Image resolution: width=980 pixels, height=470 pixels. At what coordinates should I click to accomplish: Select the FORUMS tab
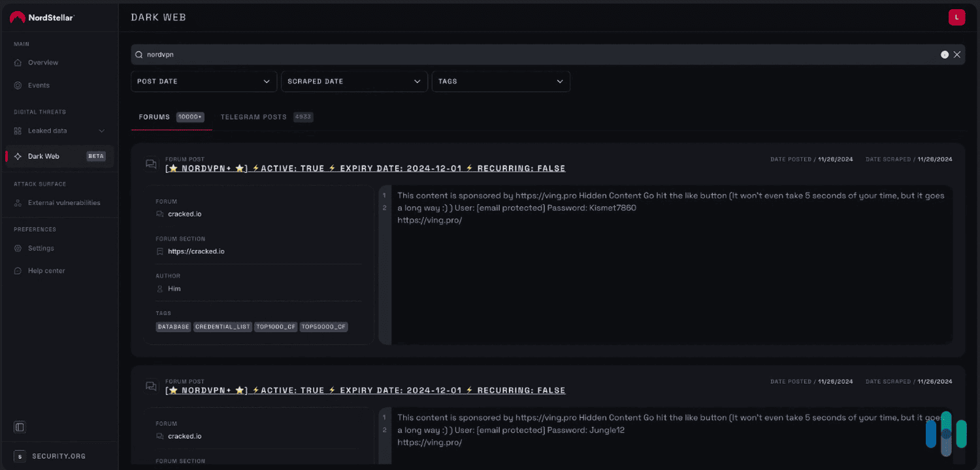coord(154,116)
